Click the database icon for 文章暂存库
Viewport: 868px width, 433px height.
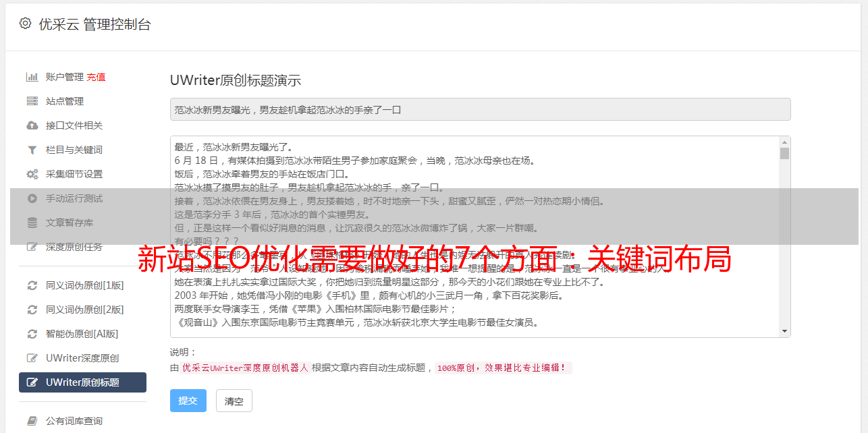click(x=32, y=223)
